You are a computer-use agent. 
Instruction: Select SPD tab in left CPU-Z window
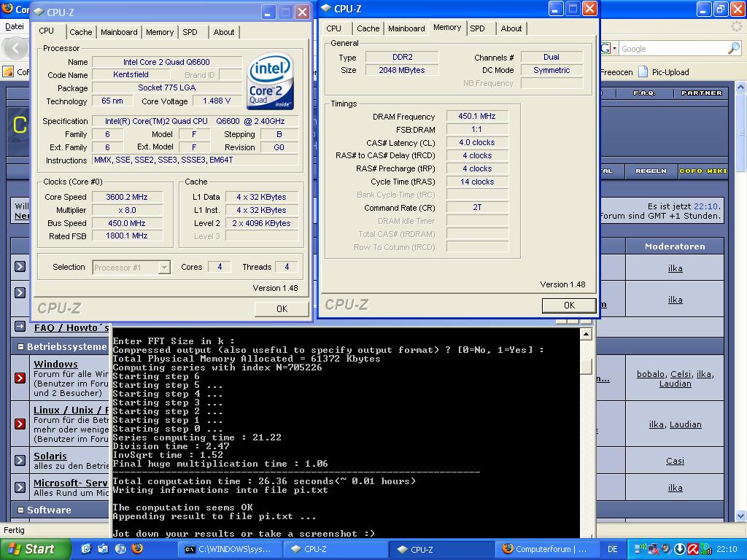190,32
